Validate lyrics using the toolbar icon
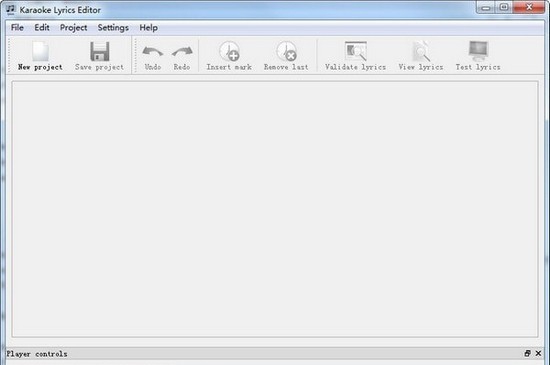Viewport: 550px width, 365px height. tap(355, 52)
